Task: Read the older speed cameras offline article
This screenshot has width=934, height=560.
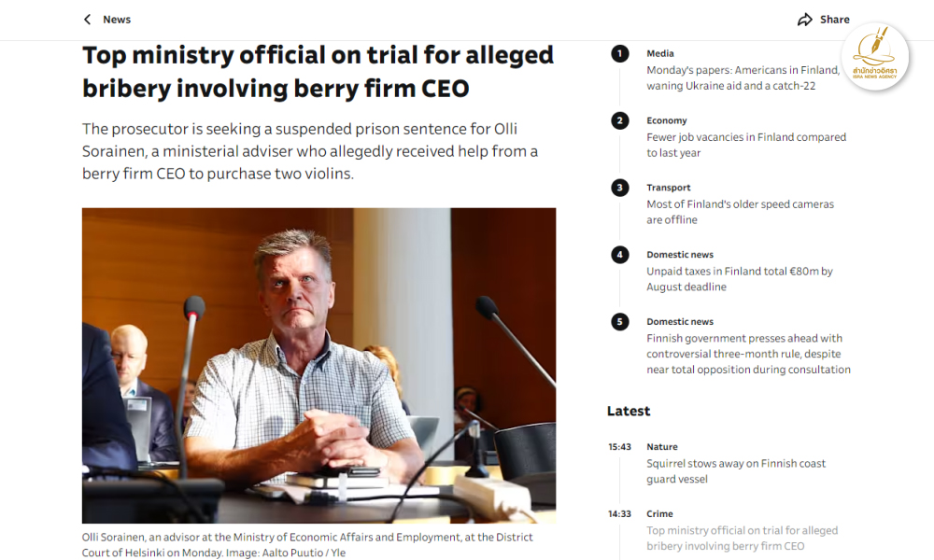Action: (740, 212)
